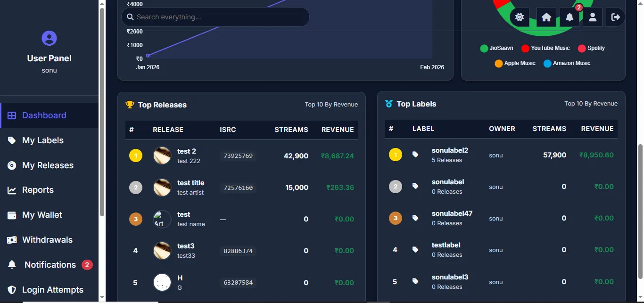
Task: Click revenue ₹263.36 for test title
Action: [340, 188]
